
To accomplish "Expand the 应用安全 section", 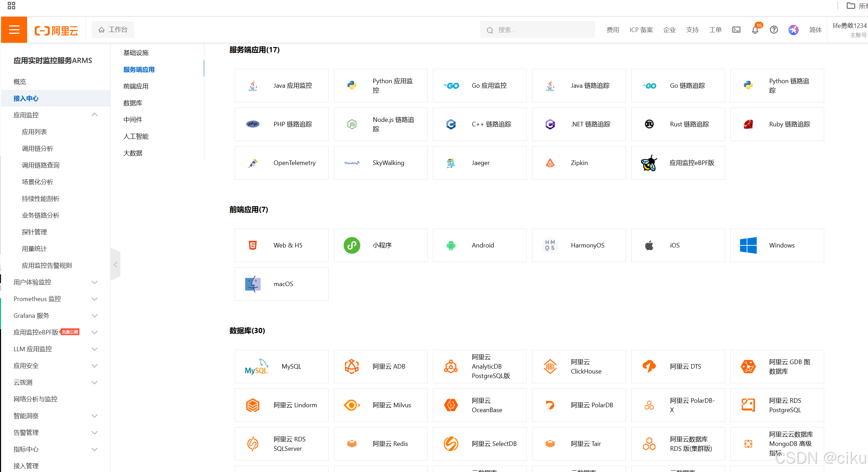I will pos(95,366).
